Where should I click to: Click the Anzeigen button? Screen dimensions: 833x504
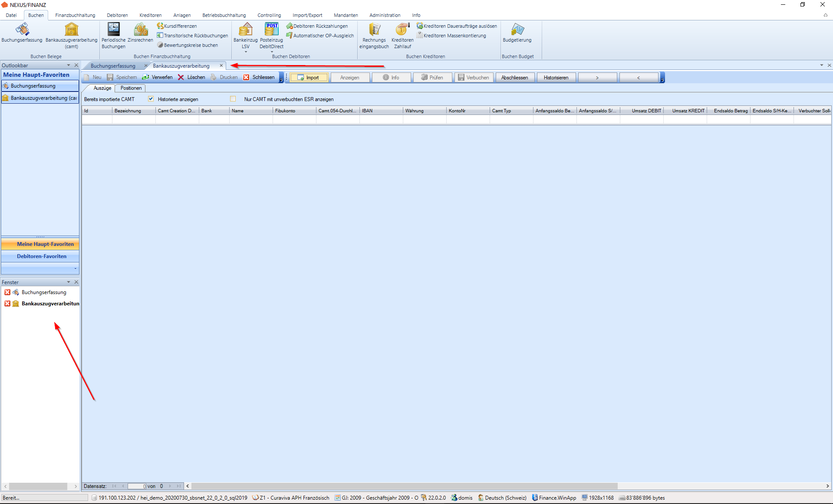pyautogui.click(x=350, y=78)
